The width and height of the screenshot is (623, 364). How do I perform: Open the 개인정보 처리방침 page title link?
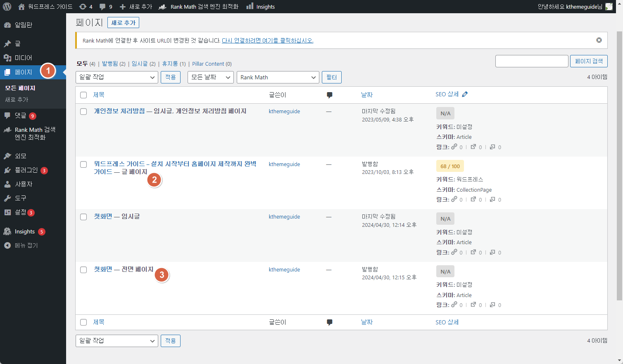tap(119, 111)
